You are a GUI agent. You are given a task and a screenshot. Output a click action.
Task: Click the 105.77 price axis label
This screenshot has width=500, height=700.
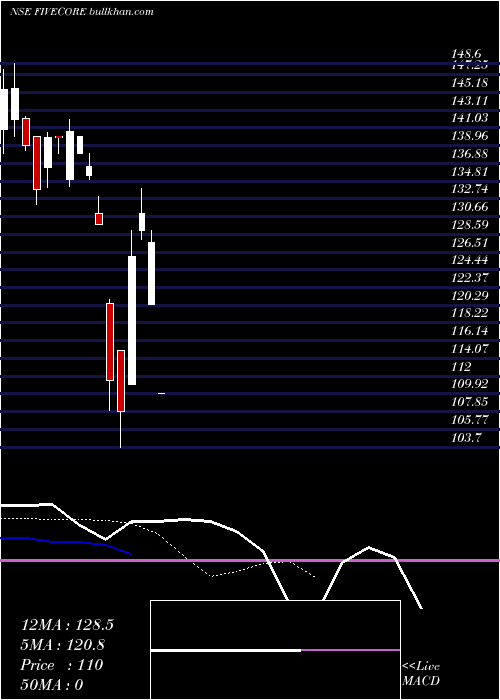pos(470,420)
